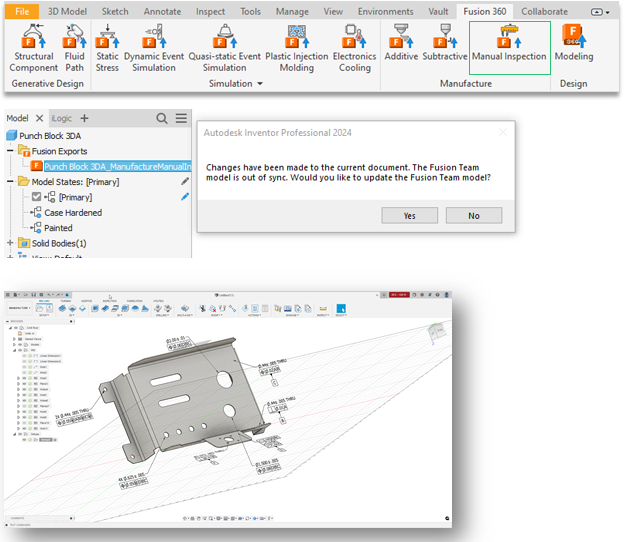Open the Environments ribbon tab
This screenshot has width=624, height=542.
tap(385, 12)
